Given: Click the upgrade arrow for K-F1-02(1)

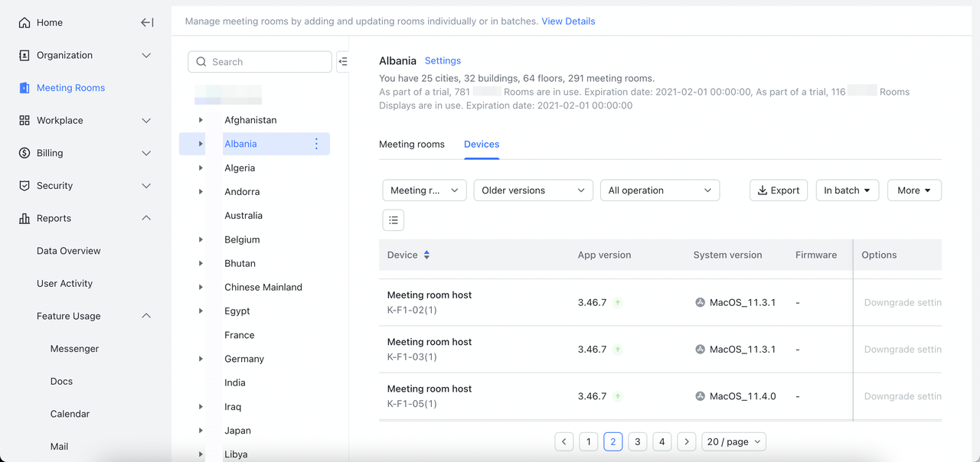Looking at the screenshot, I should click(618, 303).
